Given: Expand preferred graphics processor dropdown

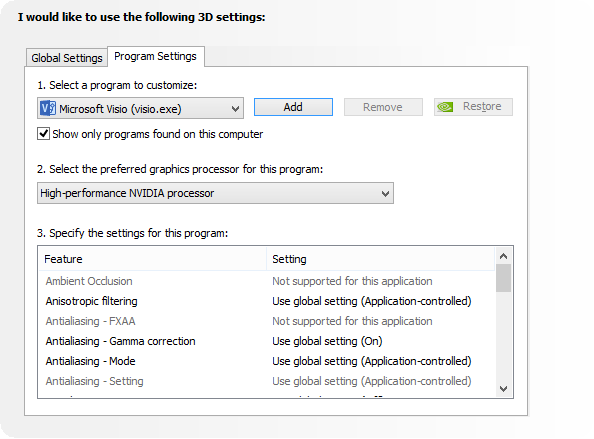Looking at the screenshot, I should click(x=215, y=193).
